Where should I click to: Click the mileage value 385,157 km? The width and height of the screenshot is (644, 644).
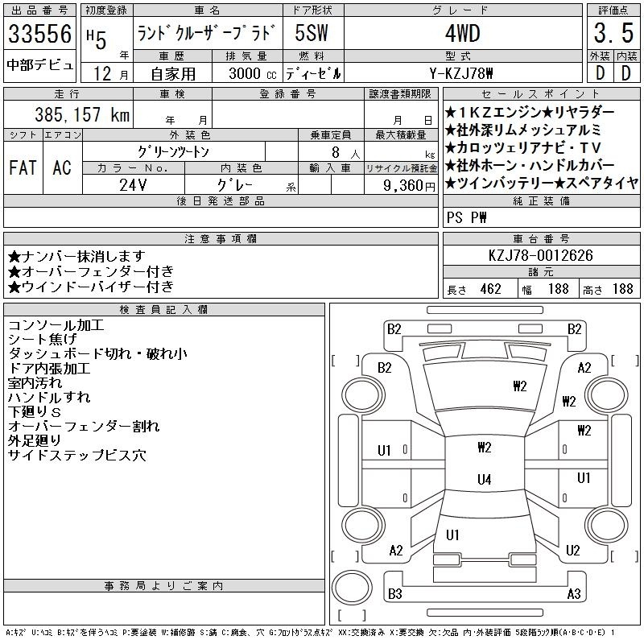pos(80,115)
